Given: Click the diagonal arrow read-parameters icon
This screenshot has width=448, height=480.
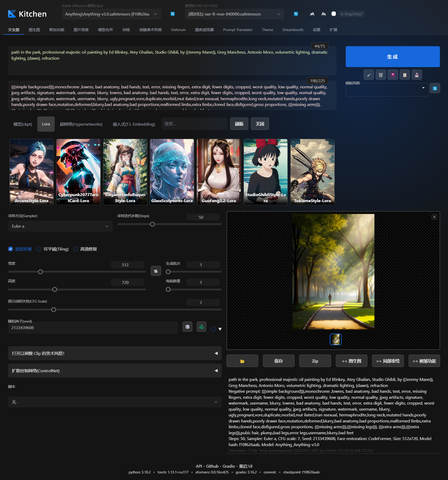Looking at the screenshot, I should pos(369,75).
